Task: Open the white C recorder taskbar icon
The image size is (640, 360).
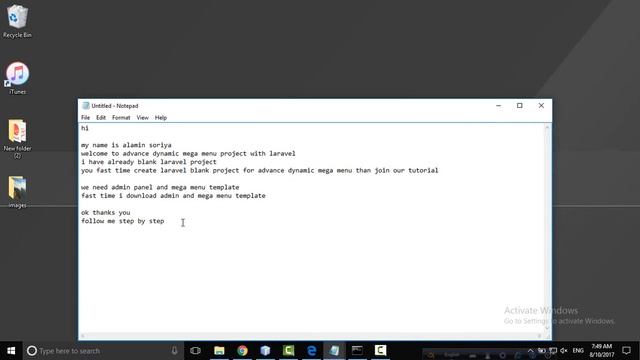Action: (380, 351)
